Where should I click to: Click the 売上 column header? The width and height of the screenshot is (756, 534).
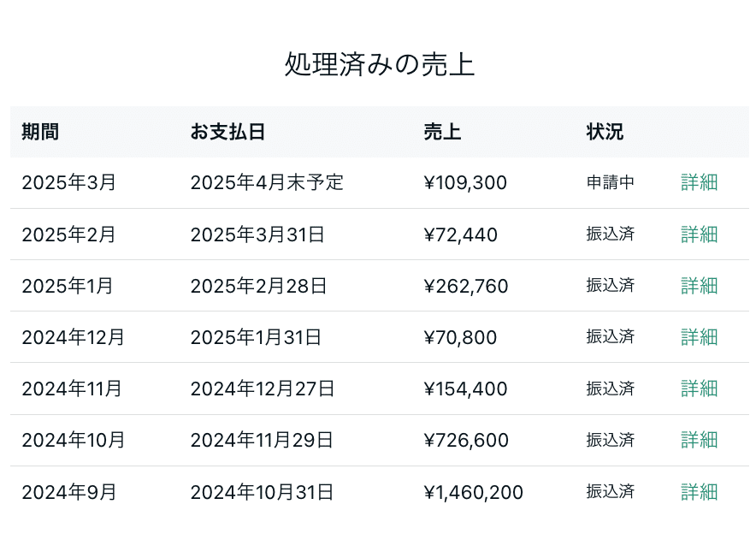tap(442, 132)
